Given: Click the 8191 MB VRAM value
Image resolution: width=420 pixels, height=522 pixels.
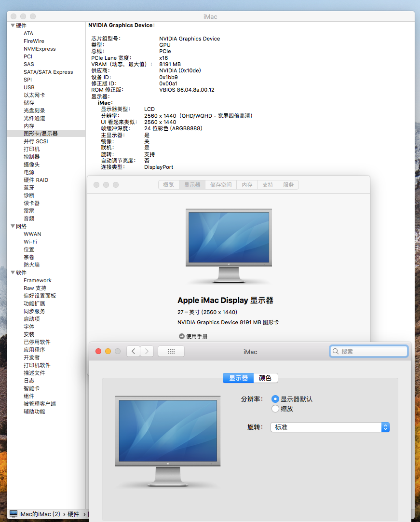Looking at the screenshot, I should click(x=170, y=64).
